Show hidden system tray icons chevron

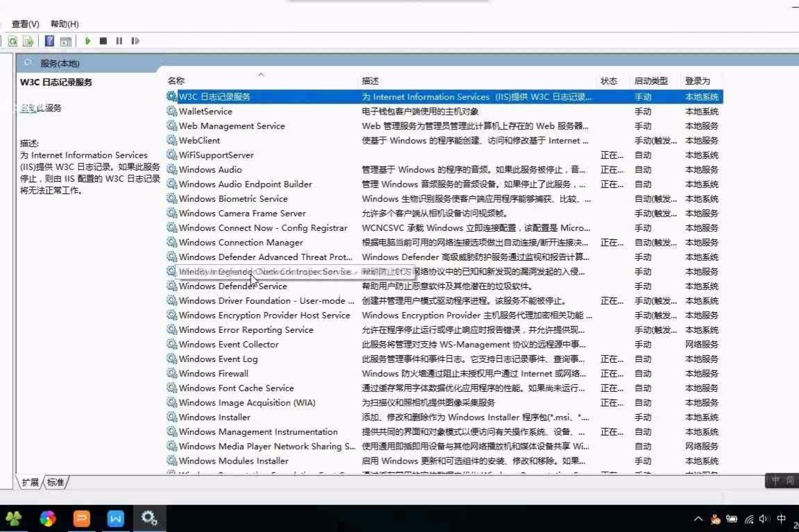click(x=698, y=519)
